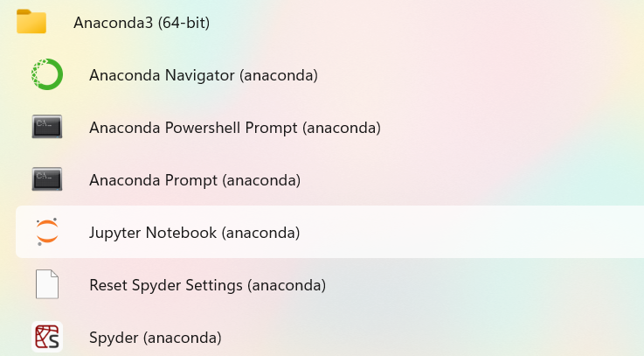Click the Anaconda Powershell Prompt terminal icon

(47, 128)
